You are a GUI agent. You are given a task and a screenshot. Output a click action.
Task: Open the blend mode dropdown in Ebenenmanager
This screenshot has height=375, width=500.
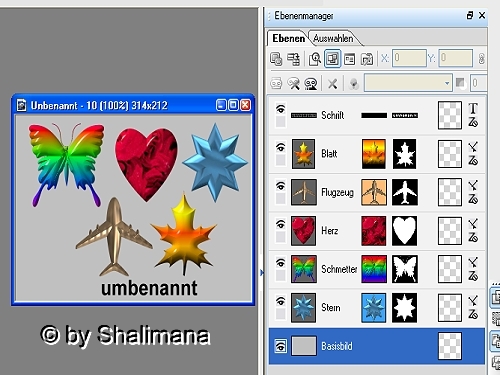(x=409, y=83)
